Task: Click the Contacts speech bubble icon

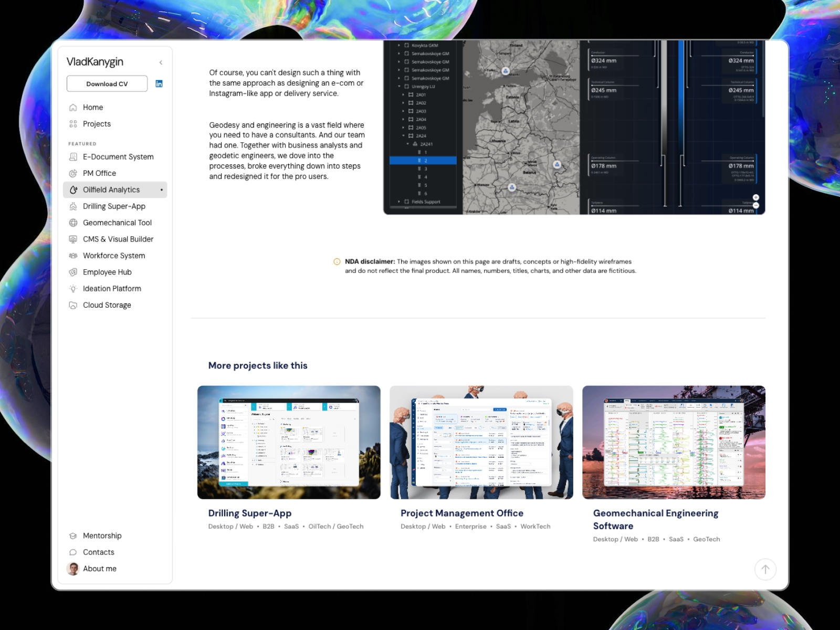Action: pos(73,552)
